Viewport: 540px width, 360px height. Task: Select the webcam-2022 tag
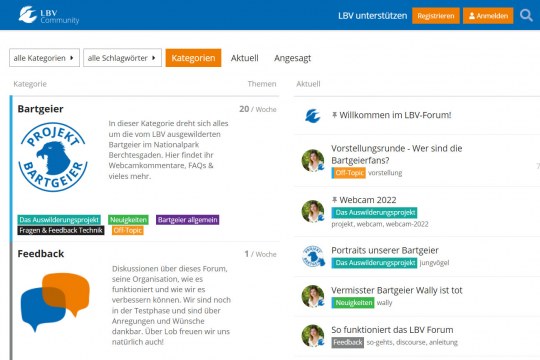click(407, 224)
